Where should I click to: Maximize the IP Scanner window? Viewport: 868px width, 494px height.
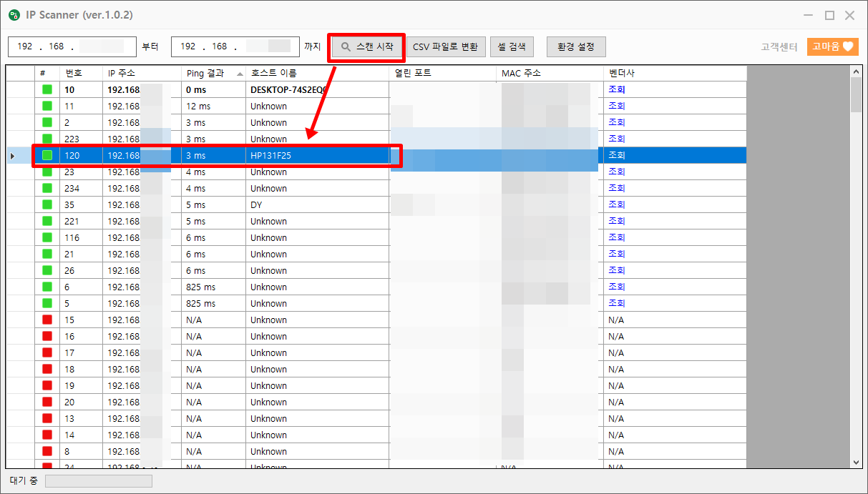tap(829, 15)
